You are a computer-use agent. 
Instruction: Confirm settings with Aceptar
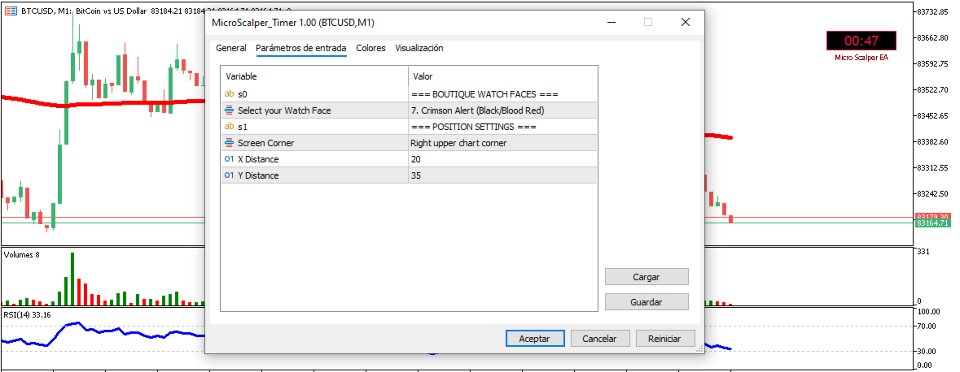(x=534, y=338)
